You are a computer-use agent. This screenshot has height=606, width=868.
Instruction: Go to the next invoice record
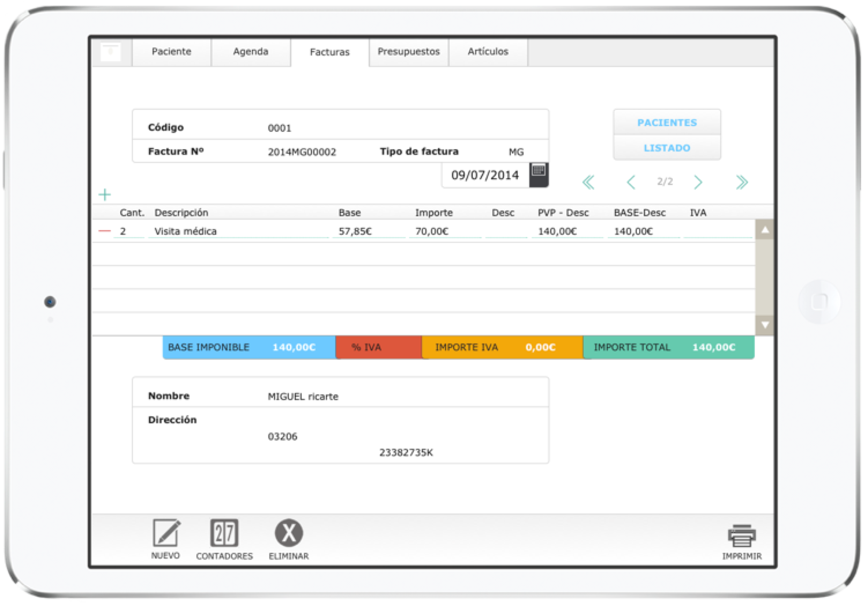coord(698,183)
